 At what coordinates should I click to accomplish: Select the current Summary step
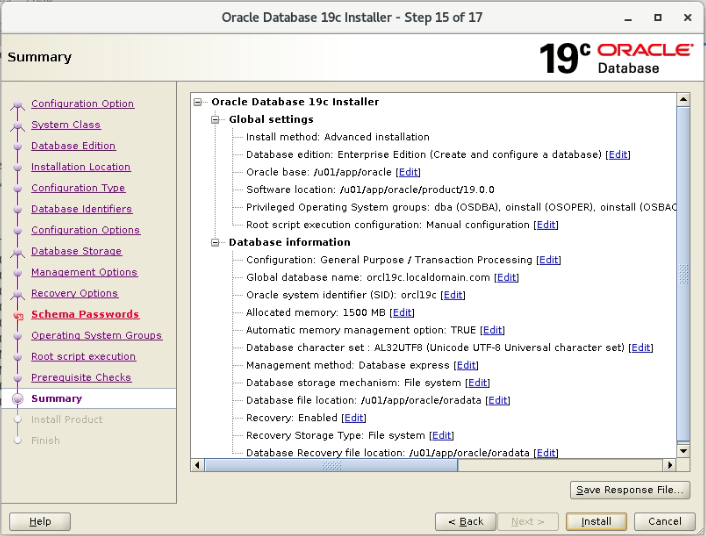point(57,399)
